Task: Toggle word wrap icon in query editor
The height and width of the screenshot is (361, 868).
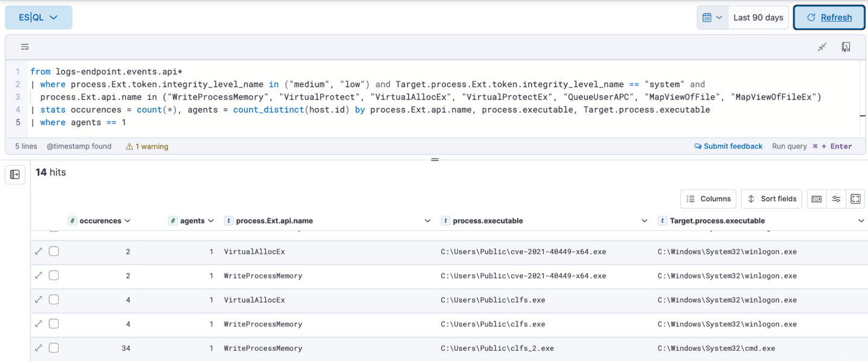Action: click(25, 47)
